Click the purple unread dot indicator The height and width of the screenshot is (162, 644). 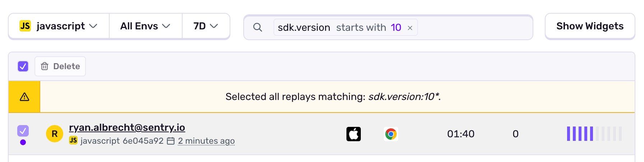coord(23,142)
